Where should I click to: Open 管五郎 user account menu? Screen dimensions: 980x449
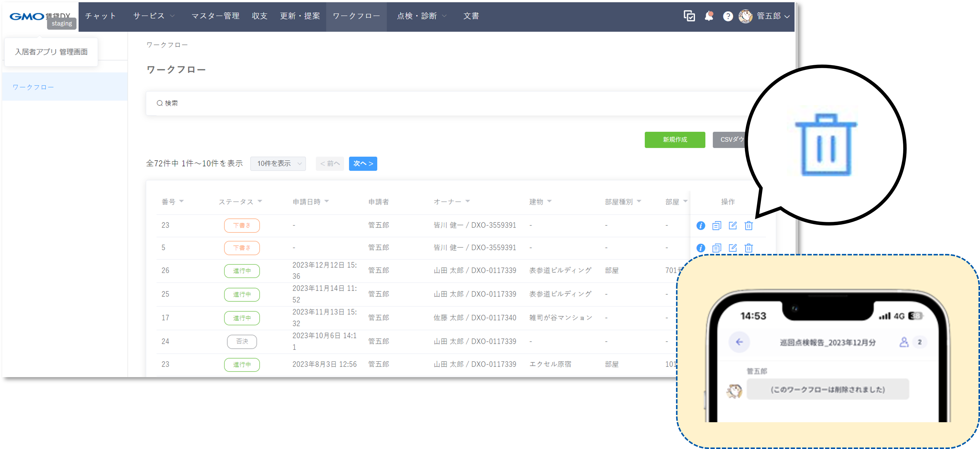click(769, 16)
